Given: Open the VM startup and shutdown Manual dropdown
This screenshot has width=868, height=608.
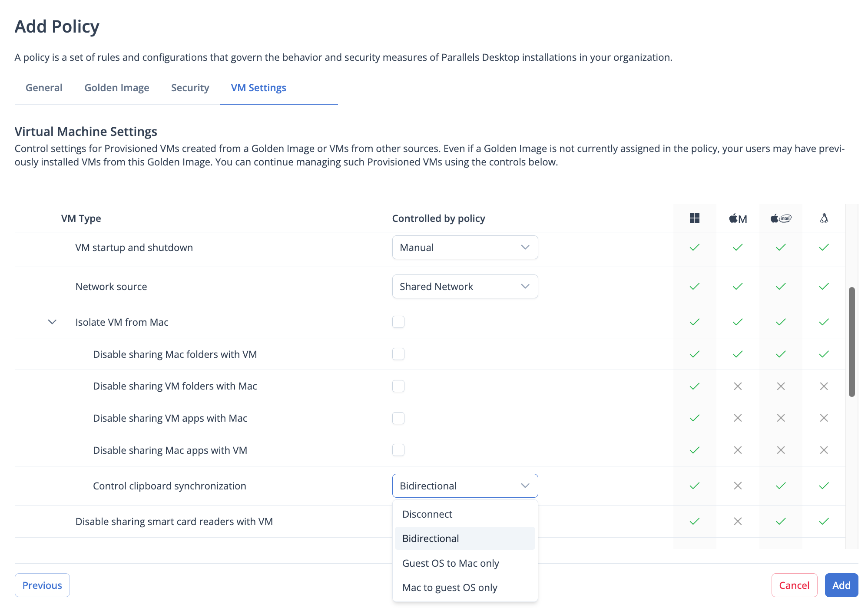Looking at the screenshot, I should 465,248.
